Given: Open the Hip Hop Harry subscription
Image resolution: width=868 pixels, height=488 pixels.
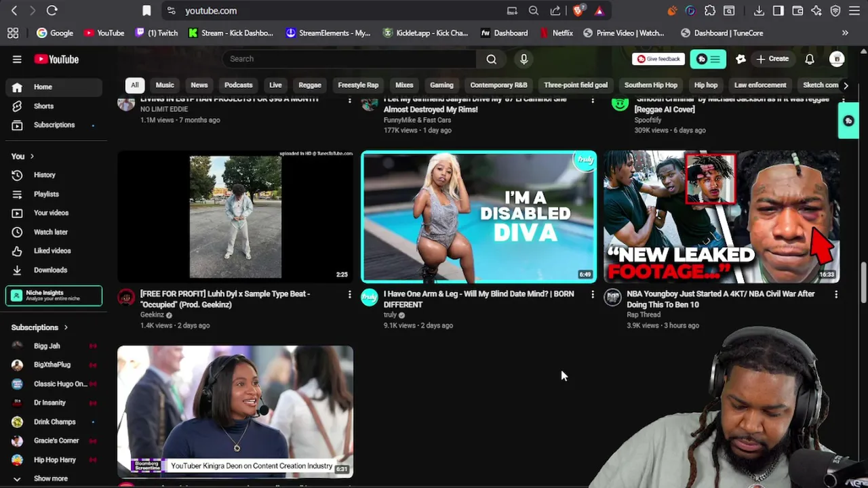Looking at the screenshot, I should [54, 460].
